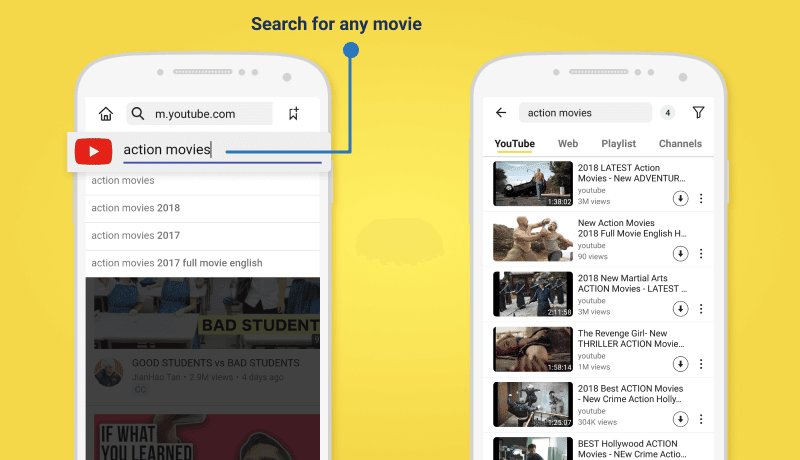
Task: Click the m.youtube.com address bar
Action: tap(200, 114)
